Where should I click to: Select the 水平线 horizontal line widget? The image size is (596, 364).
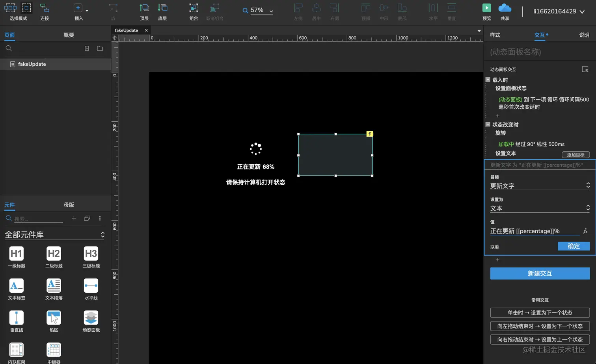pyautogui.click(x=91, y=289)
